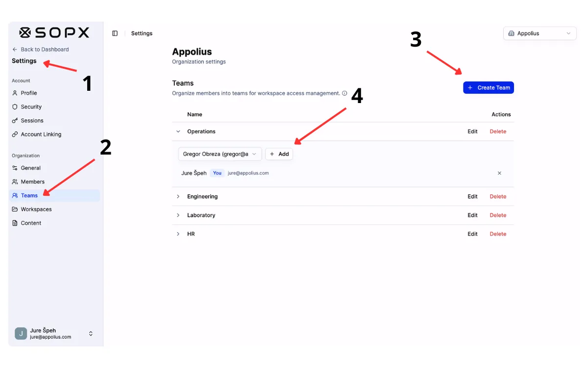This screenshot has height=368, width=588.
Task: Click the sidebar collapse panel icon
Action: pos(115,33)
